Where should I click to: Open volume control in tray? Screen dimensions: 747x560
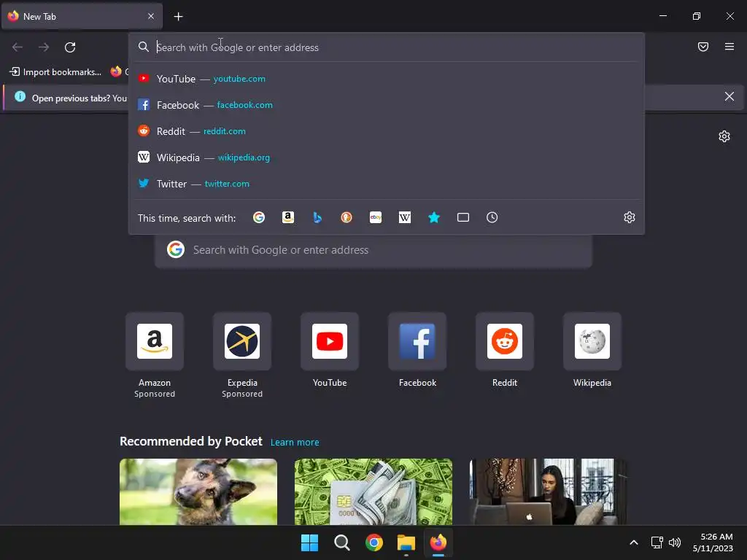(x=675, y=542)
